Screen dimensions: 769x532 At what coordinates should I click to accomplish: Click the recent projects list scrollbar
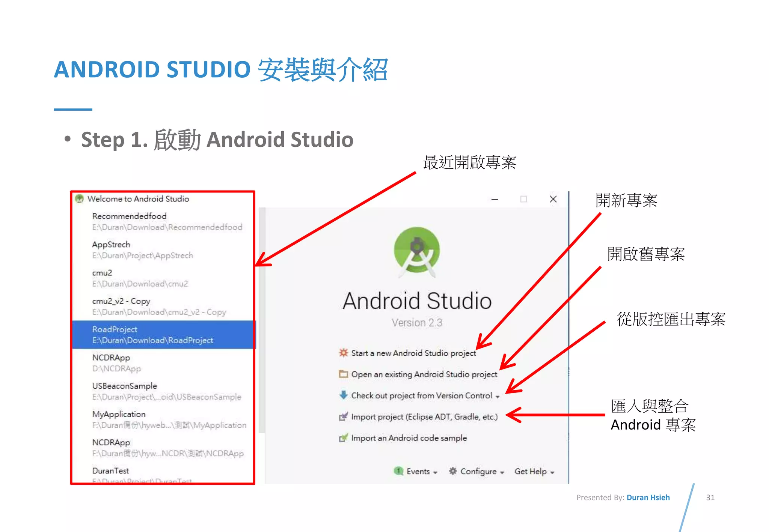[x=262, y=320]
